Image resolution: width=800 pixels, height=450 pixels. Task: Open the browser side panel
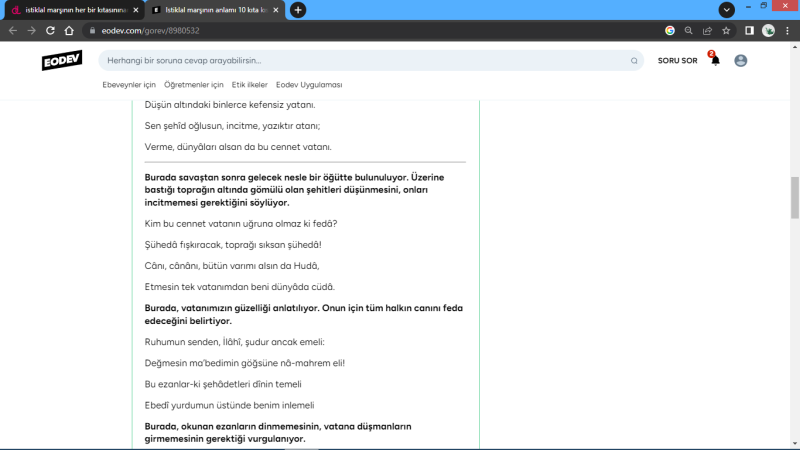tap(749, 31)
